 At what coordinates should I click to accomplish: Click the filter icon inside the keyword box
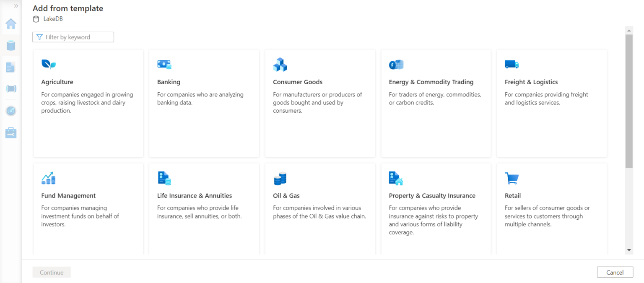click(x=40, y=37)
